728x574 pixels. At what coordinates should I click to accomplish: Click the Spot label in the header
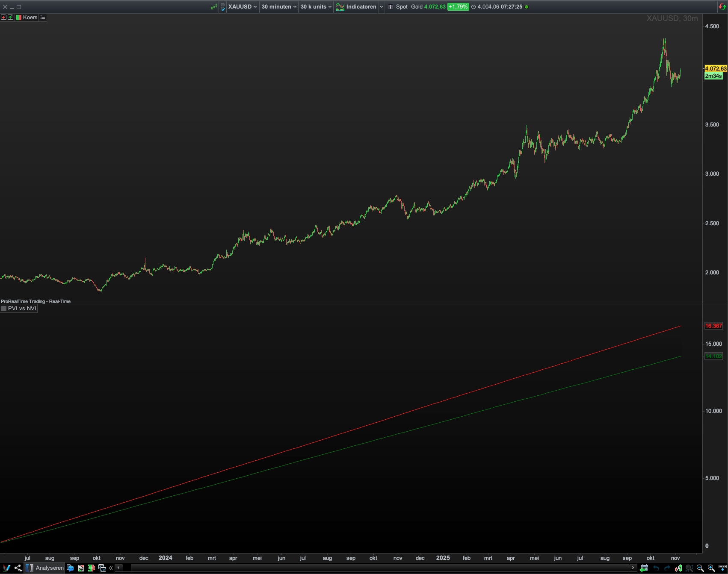[402, 7]
